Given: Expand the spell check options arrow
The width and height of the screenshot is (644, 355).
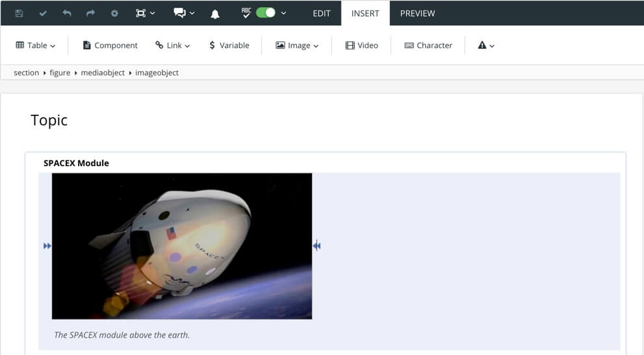Looking at the screenshot, I should click(283, 13).
